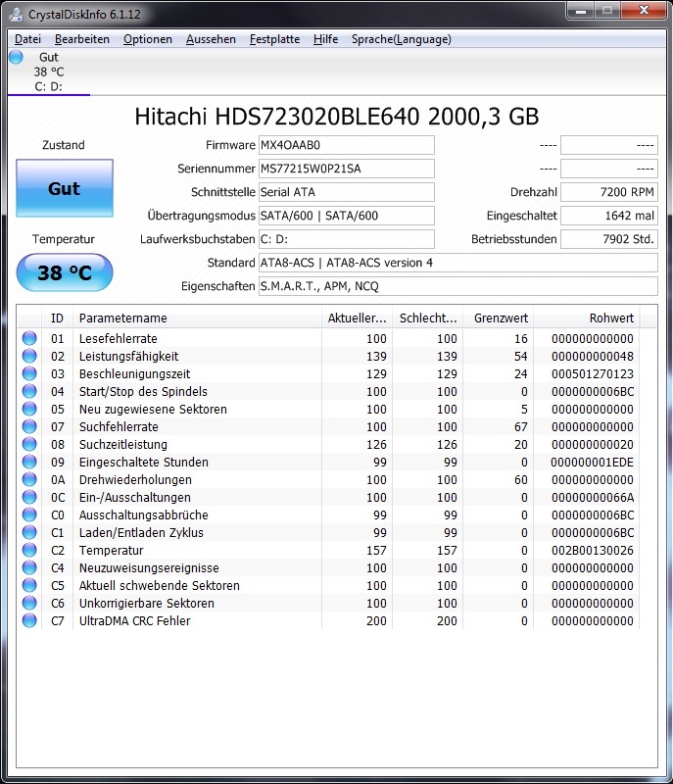The width and height of the screenshot is (673, 784).
Task: Click status orb for Ausschaltungsabbrüche row
Action: point(29,515)
